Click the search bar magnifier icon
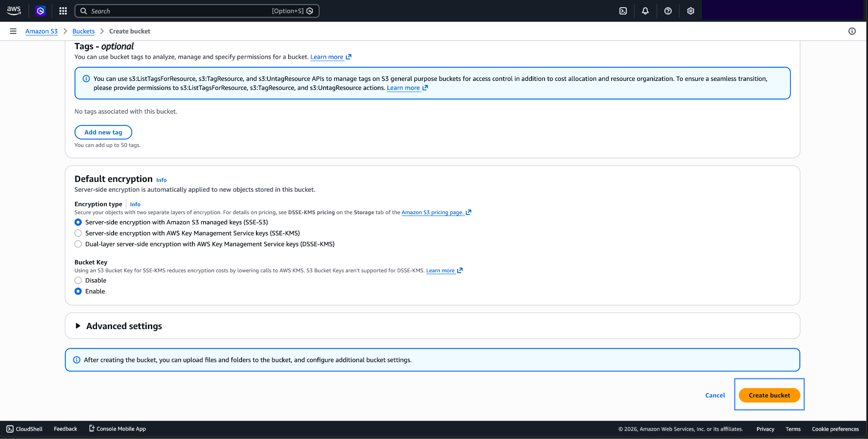Viewport: 868px width, 439px height. (83, 11)
